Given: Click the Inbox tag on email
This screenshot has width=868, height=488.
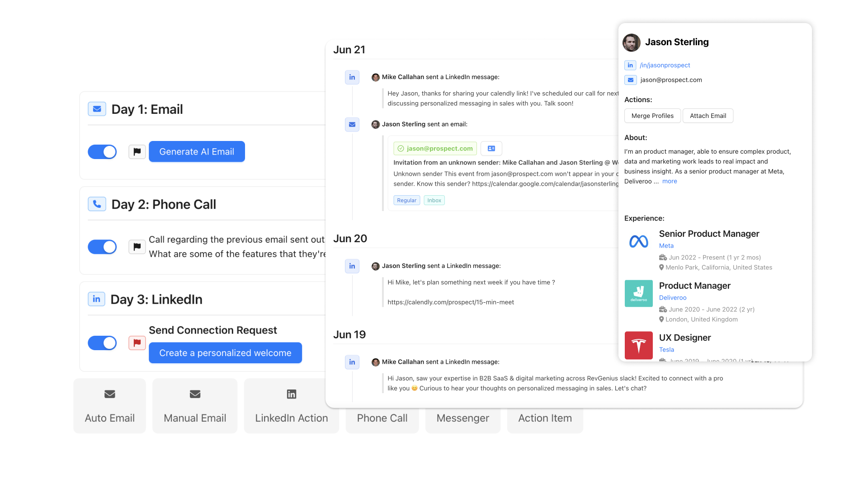Looking at the screenshot, I should (x=434, y=200).
